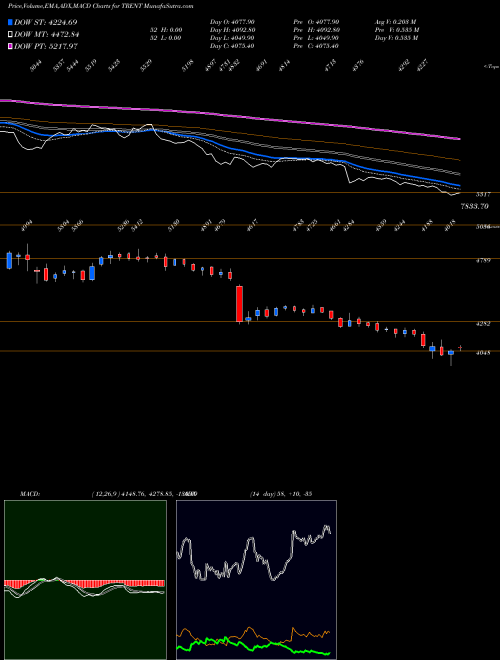Screen dimensions: 500x660
Task: Click the 'Pre C: 4075.40' value
Action: 316,46
